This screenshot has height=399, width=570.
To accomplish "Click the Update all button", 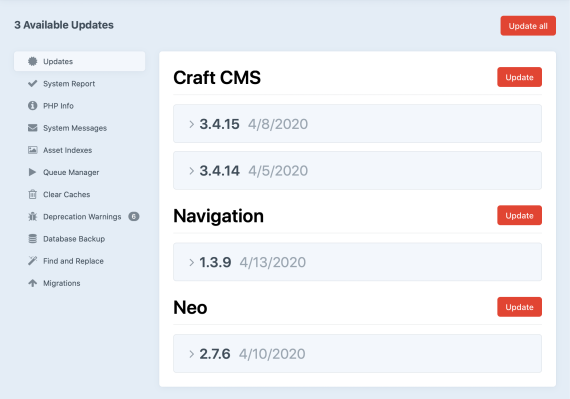I will [x=528, y=26].
